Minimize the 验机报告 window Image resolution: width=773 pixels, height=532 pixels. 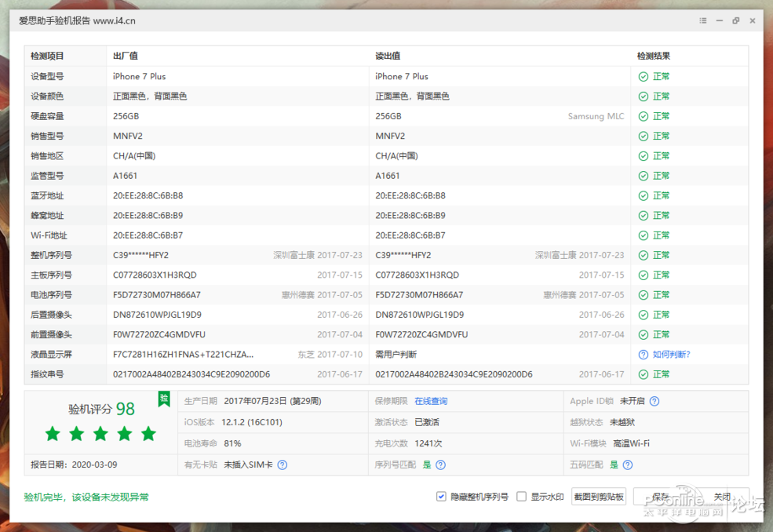coord(720,20)
